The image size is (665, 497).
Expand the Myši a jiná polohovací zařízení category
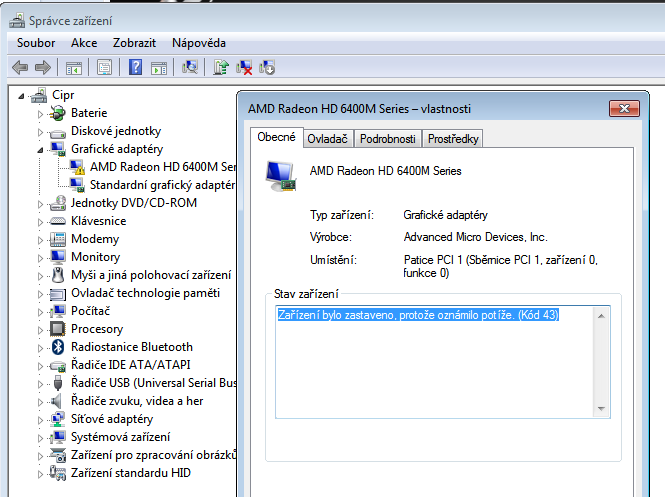click(x=40, y=276)
